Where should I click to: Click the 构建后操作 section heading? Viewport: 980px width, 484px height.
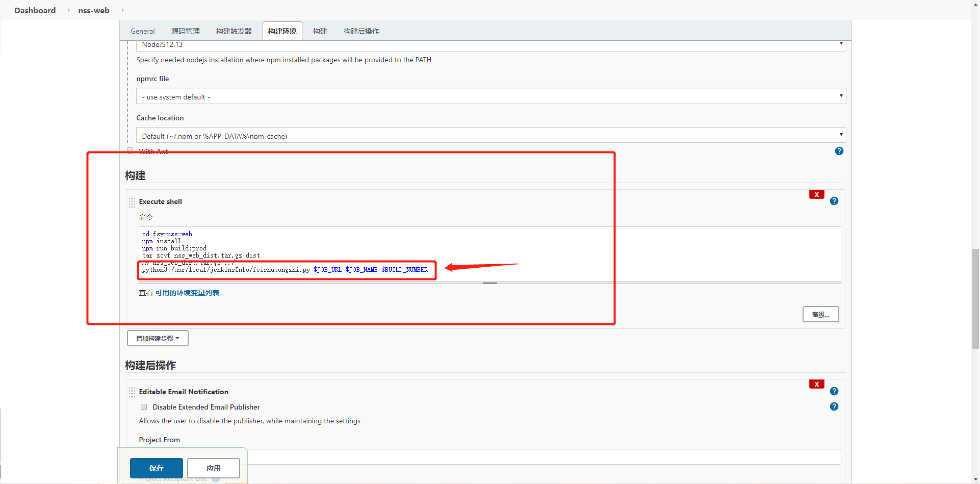[x=150, y=365]
